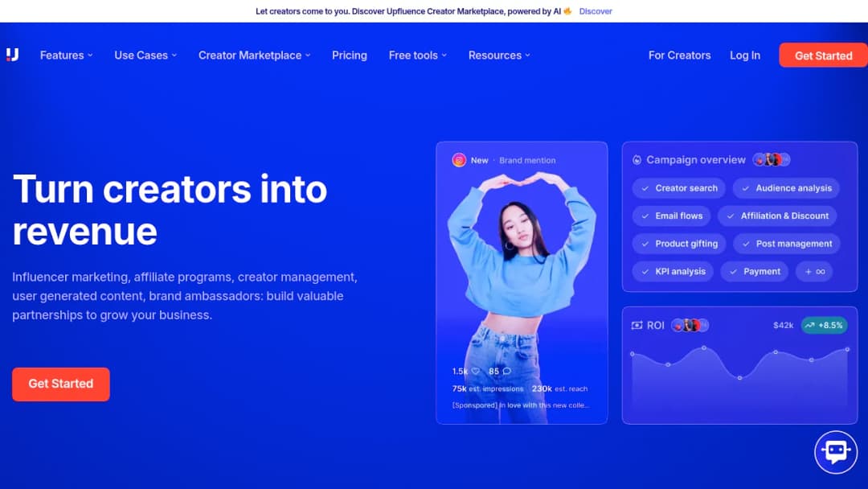Click the comment bubble icon beside 85

tap(506, 371)
